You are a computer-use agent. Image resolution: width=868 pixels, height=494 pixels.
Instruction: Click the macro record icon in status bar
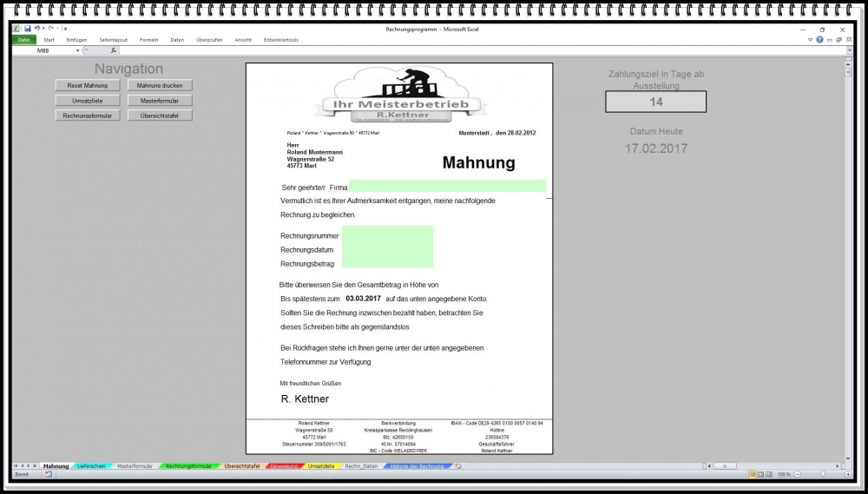point(49,474)
